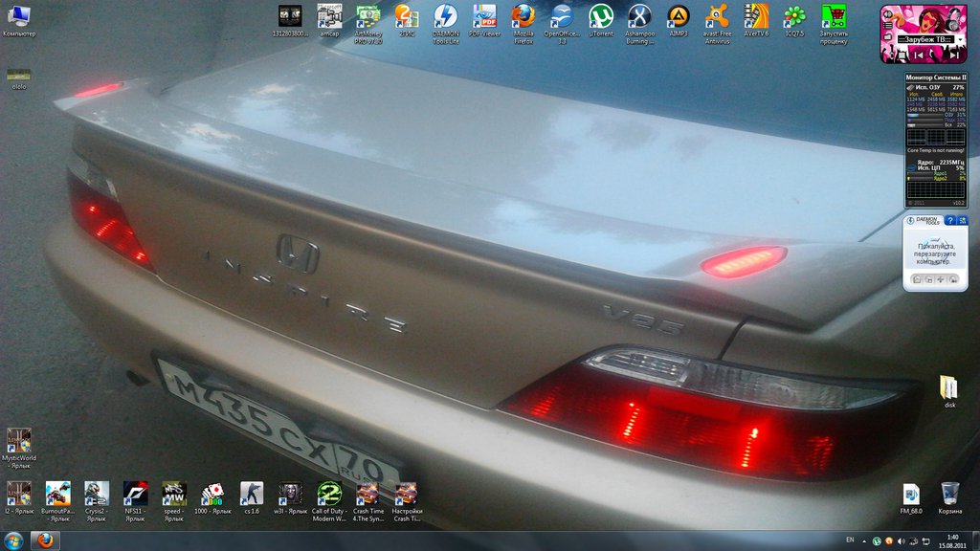Image resolution: width=980 pixels, height=551 pixels.
Task: Show hidden tray icons arrow
Action: pyautogui.click(x=864, y=541)
